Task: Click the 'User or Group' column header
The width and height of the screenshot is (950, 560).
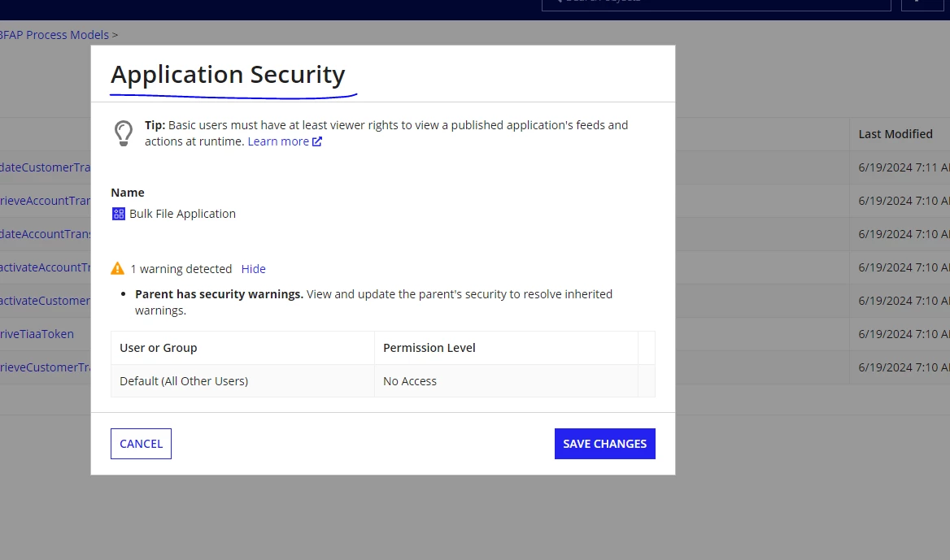Action: pyautogui.click(x=242, y=348)
